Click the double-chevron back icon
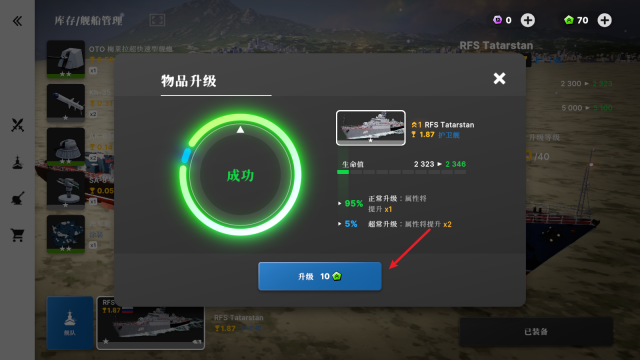The width and height of the screenshot is (640, 360). click(x=17, y=21)
